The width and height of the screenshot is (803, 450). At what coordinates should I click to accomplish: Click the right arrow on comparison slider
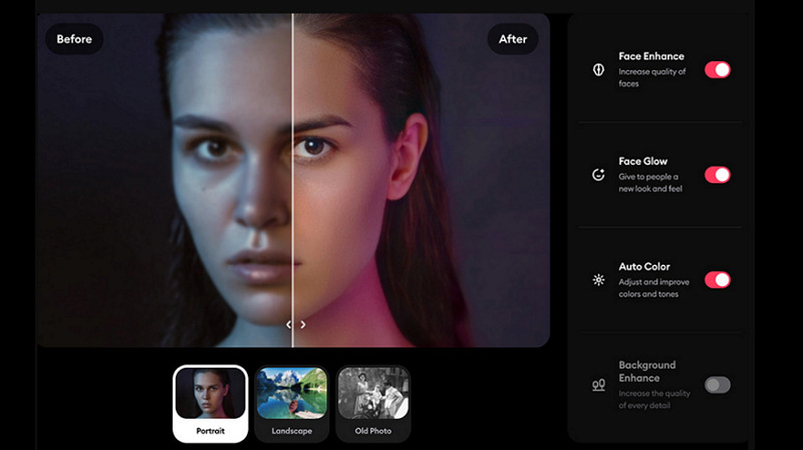(x=303, y=325)
